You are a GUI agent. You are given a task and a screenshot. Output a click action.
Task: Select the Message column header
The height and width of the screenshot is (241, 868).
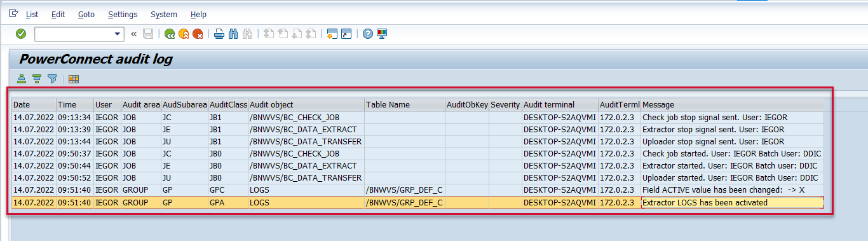[732, 104]
